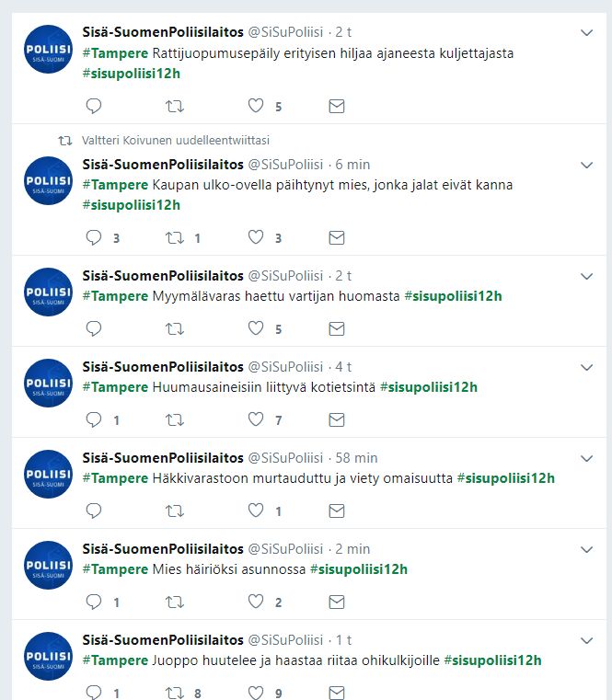Screen dimensions: 612x700
Task: Message the Mies häiriöksi asunnossa tweet
Action: pos(337,602)
